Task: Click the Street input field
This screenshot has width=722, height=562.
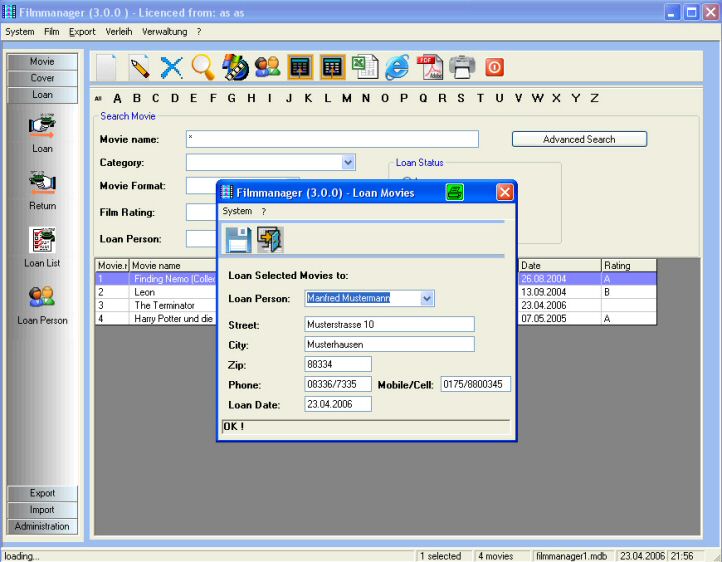Action: pos(389,324)
